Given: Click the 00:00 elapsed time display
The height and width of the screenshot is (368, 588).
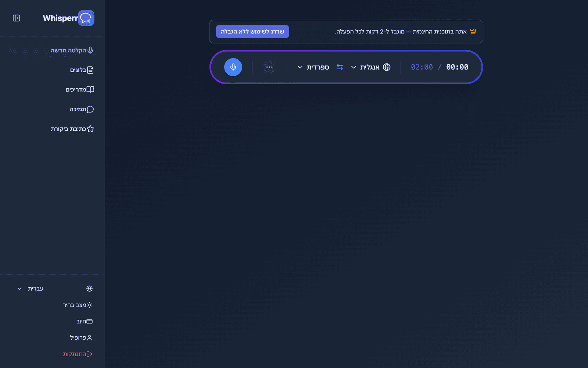Looking at the screenshot, I should coord(457,67).
